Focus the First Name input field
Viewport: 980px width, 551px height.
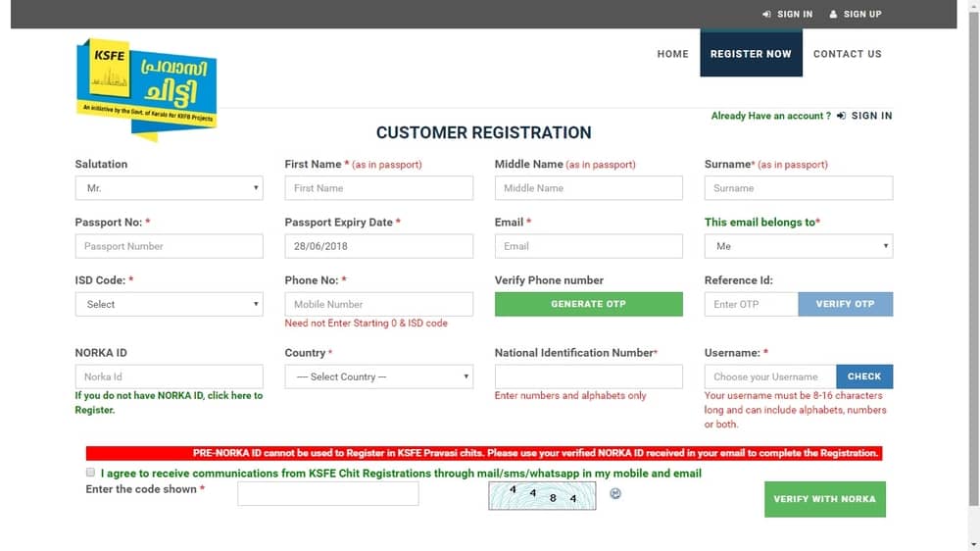click(x=378, y=188)
